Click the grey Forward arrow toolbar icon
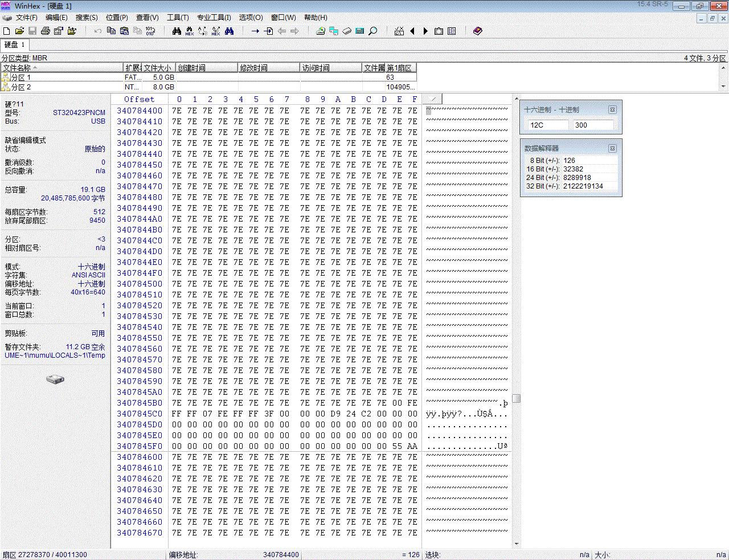Viewport: 729px width, 560px height. pos(294,31)
